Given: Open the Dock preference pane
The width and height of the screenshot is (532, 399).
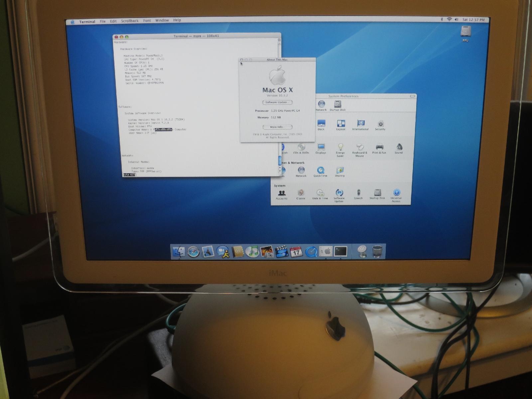Looking at the screenshot, I should tap(321, 125).
